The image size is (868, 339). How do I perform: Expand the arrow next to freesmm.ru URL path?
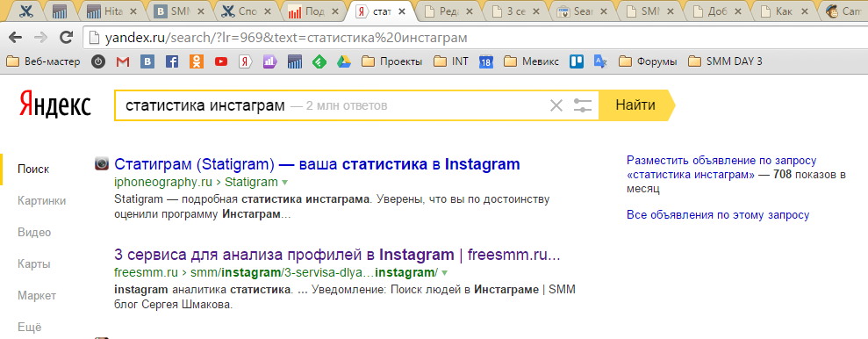pos(445,273)
